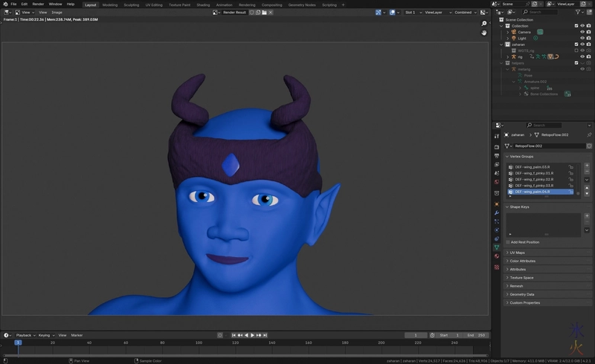
Task: Add a new vertex group with plus button
Action: tap(586, 166)
